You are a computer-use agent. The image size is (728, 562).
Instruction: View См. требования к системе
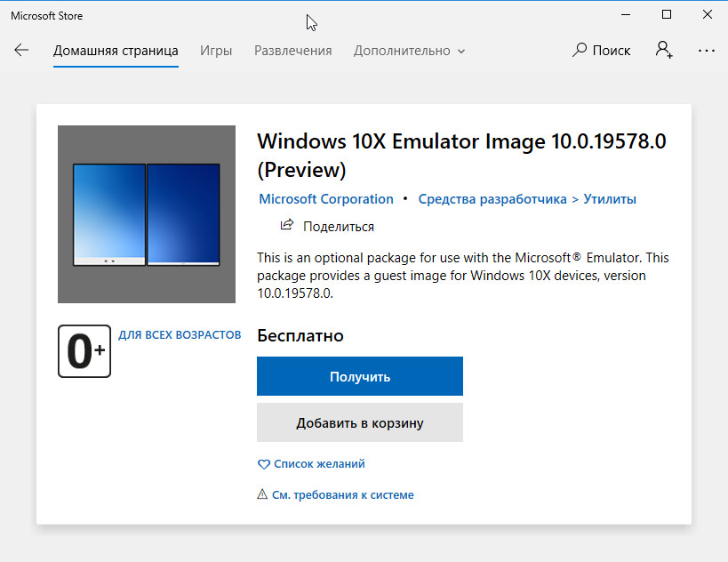pyautogui.click(x=342, y=494)
